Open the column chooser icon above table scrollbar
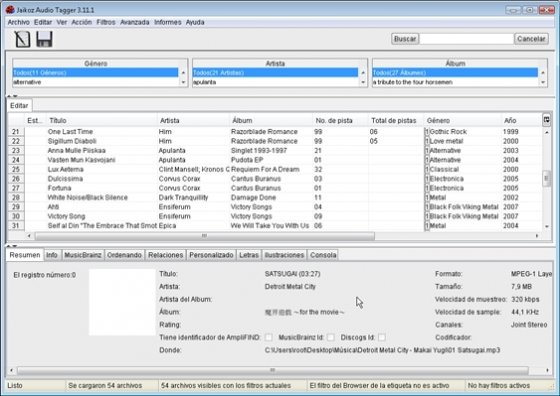 [x=546, y=120]
